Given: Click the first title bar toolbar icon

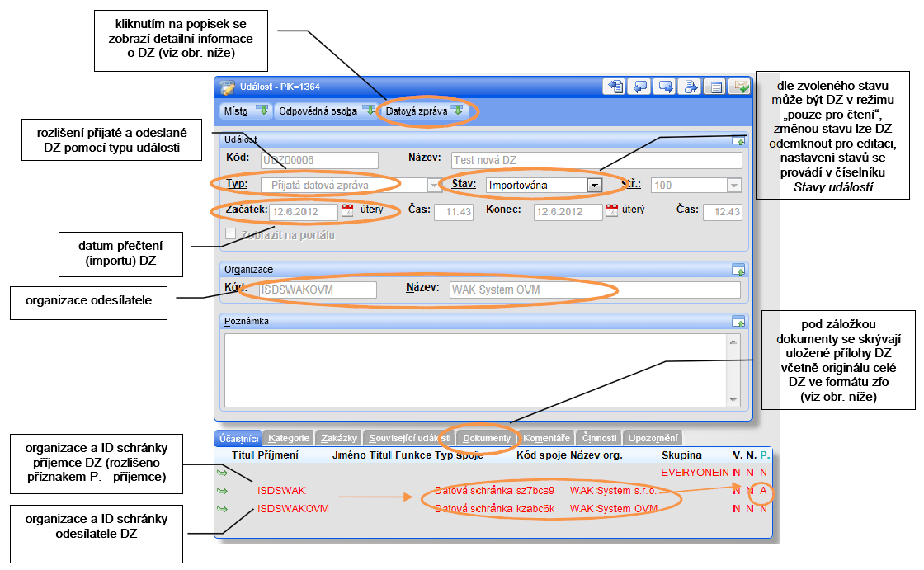Looking at the screenshot, I should coord(614,87).
